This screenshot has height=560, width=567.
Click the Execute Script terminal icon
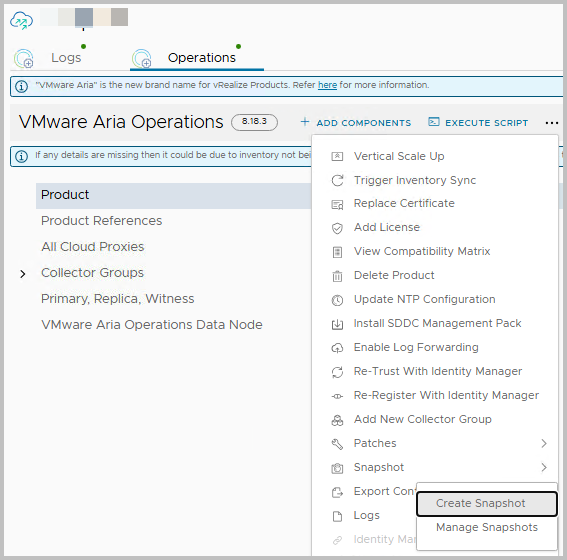(x=434, y=122)
